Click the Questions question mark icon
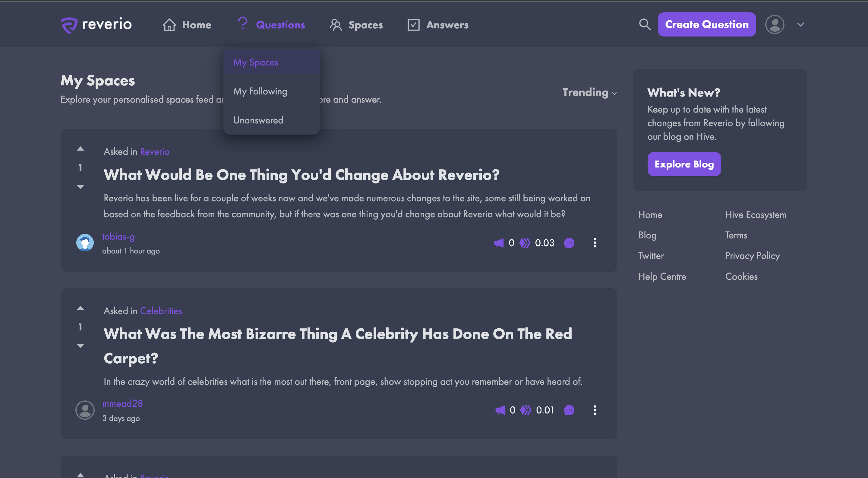Screen dimensions: 868x478 (243, 24)
